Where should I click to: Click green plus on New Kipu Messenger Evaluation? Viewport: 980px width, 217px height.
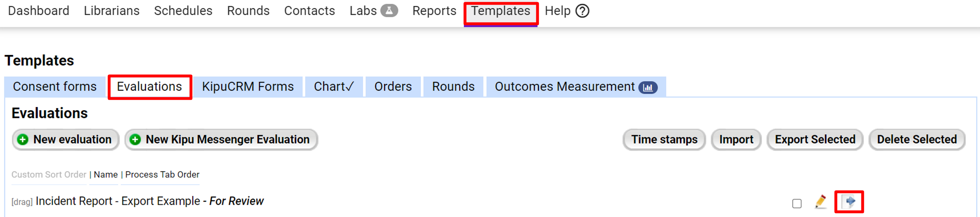click(x=135, y=140)
